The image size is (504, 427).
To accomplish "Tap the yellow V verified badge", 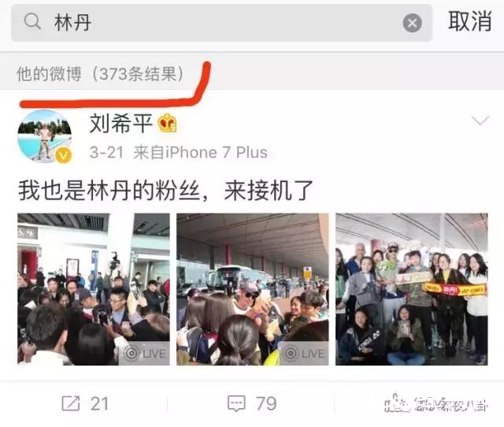I will click(63, 156).
